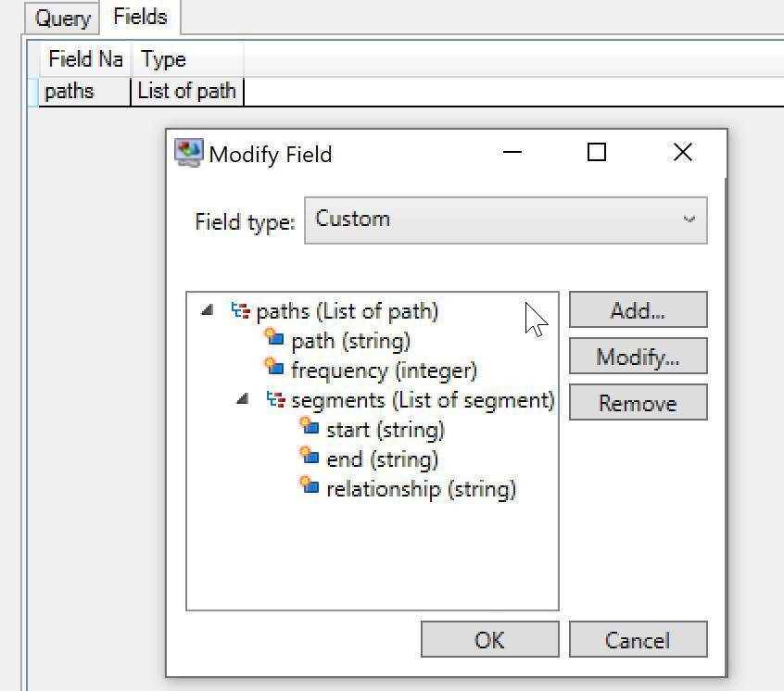Click the Modify button

(x=638, y=356)
